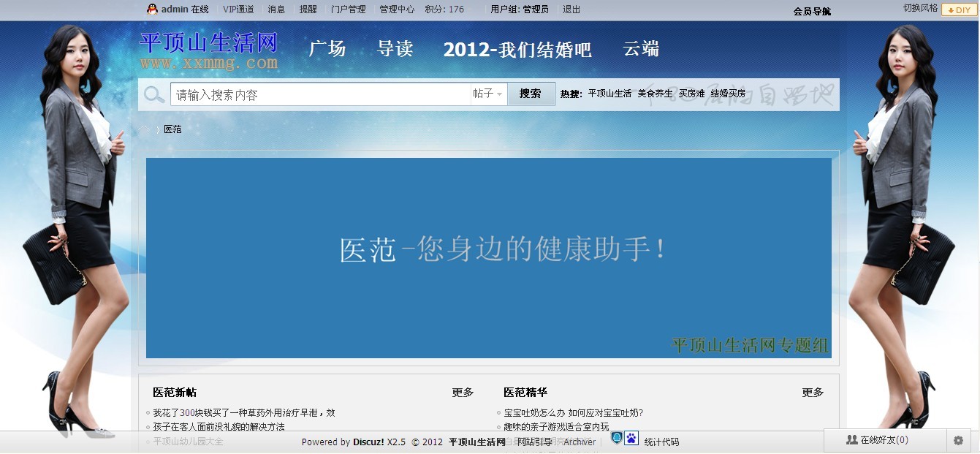The image size is (980, 454).
Task: Click 医范 in the breadcrumb
Action: coord(172,129)
